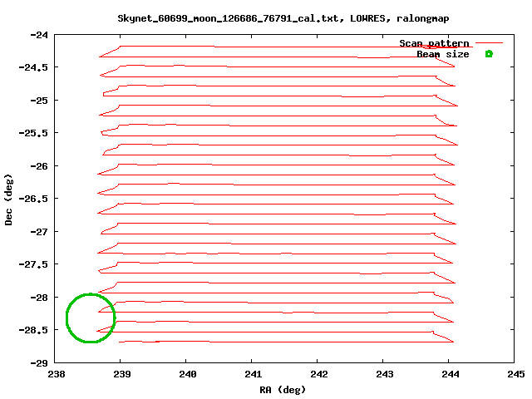Click the 'RA (deg)' x-axis label

tap(283, 390)
